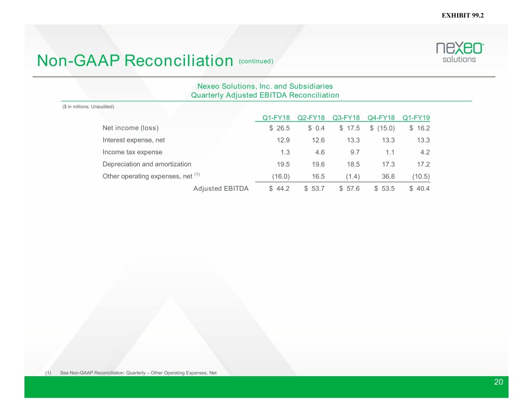Click depreciation value 19.5
The image size is (532, 411).
[283, 164]
